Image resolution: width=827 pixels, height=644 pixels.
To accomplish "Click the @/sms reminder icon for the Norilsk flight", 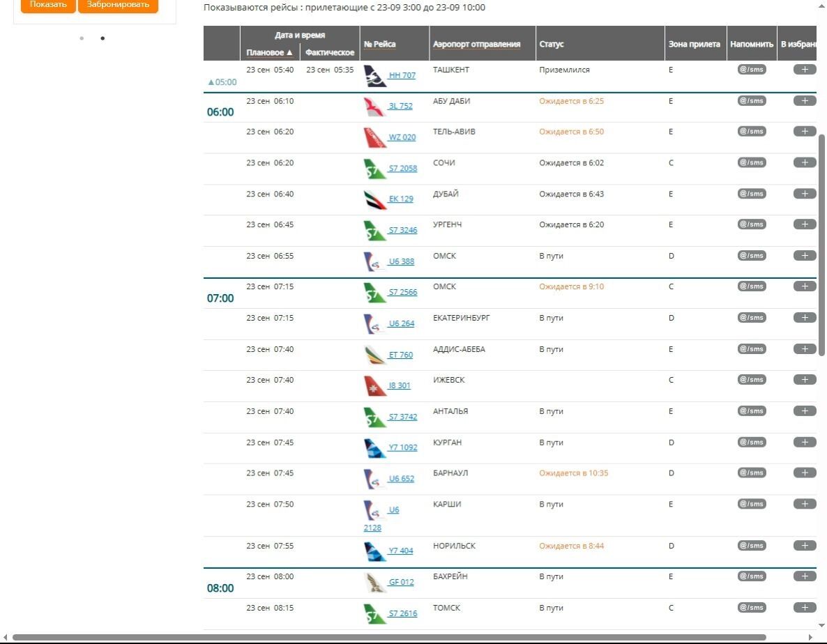I will (x=752, y=546).
